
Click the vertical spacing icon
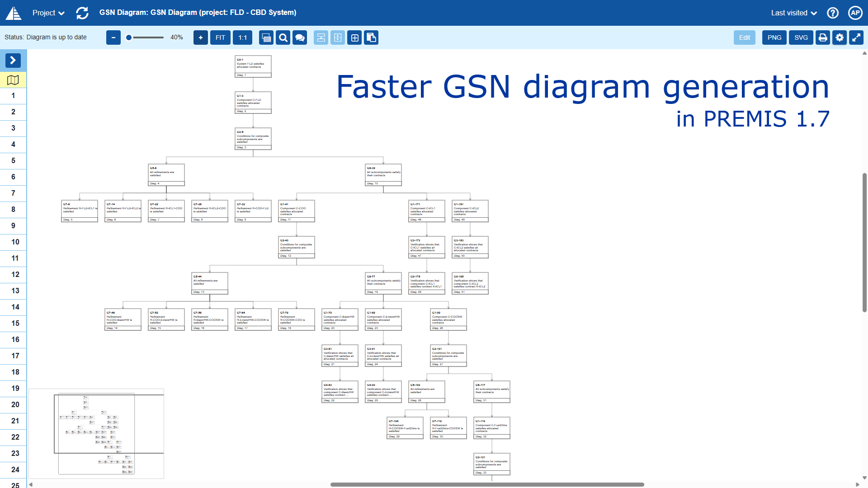tap(338, 38)
